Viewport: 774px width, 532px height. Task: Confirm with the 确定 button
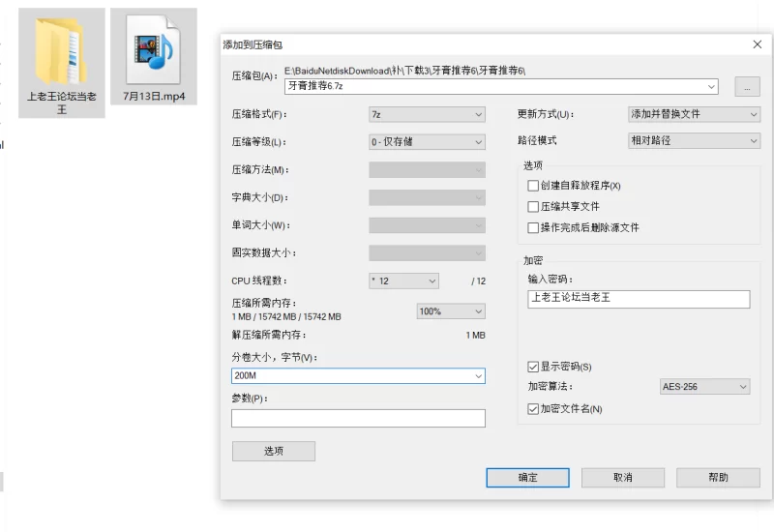(527, 478)
